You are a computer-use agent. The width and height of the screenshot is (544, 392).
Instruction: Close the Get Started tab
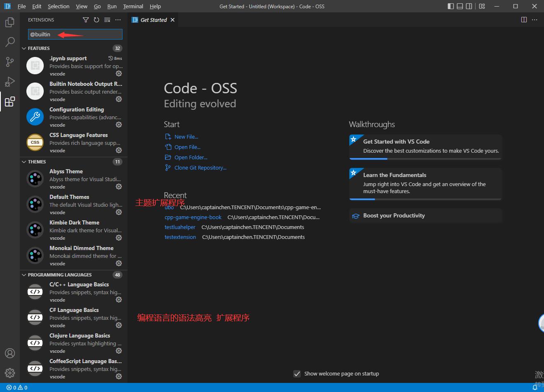pos(172,20)
